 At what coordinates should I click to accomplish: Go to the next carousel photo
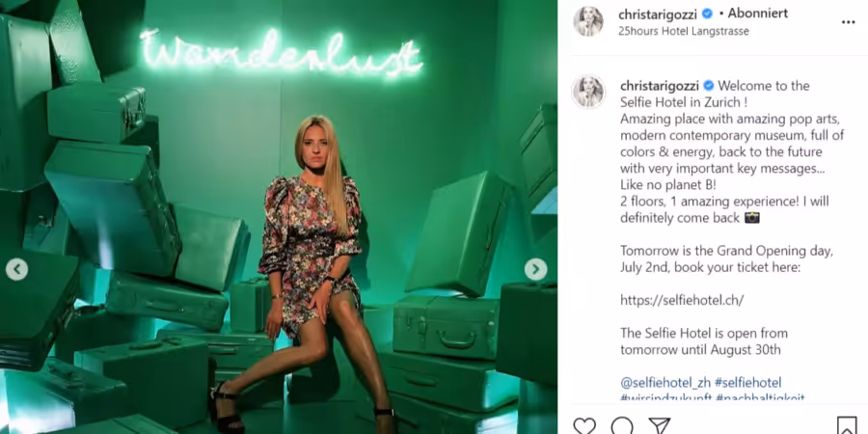click(x=535, y=270)
